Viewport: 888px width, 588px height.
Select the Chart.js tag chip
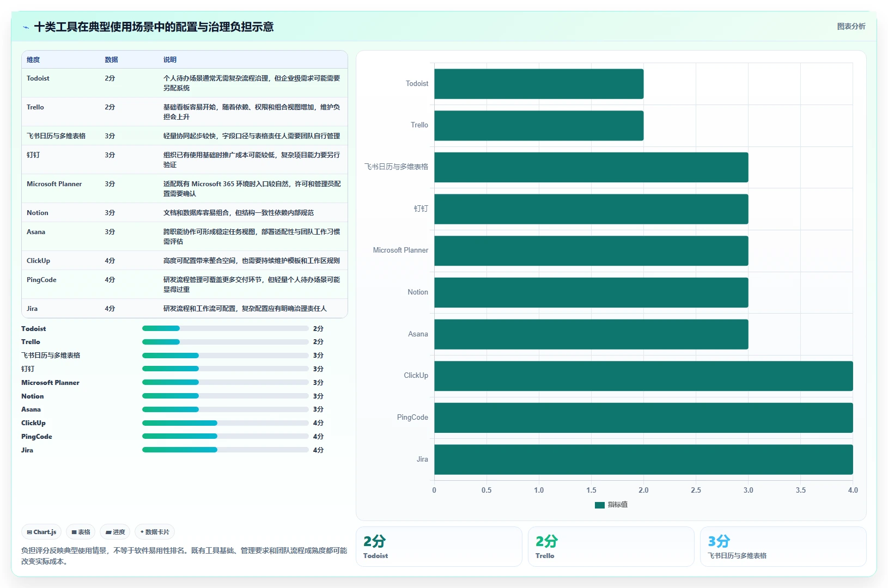41,532
